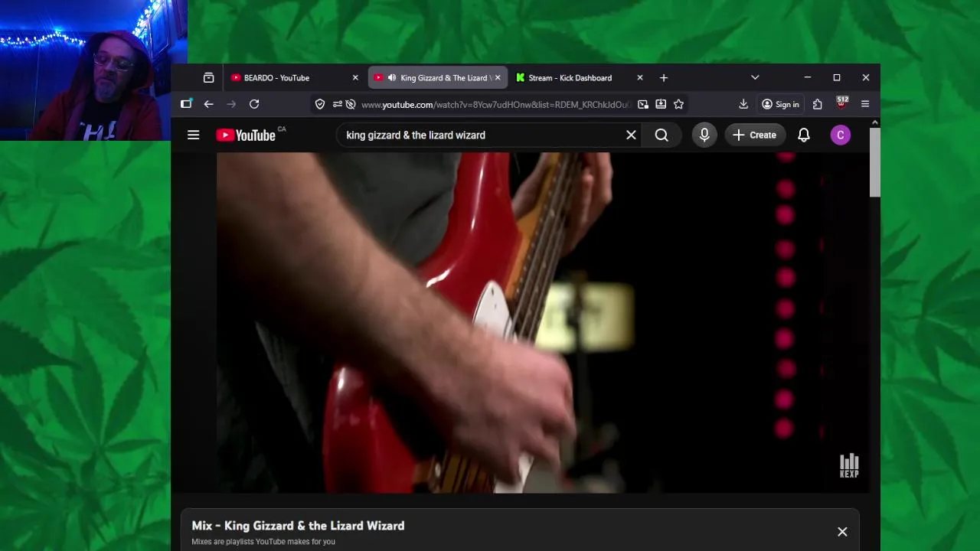Mute the King Gizzard tab audio
980x551 pixels.
coord(392,77)
